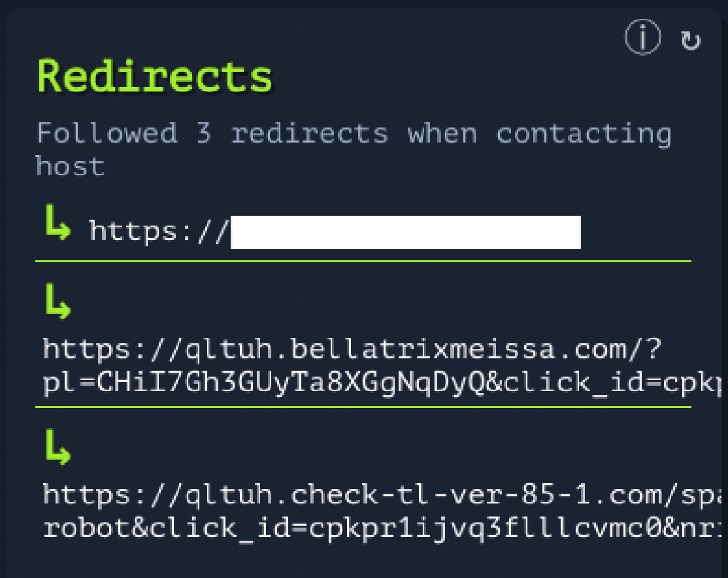
Task: Click the info icon on Redirects card
Action: (x=642, y=39)
